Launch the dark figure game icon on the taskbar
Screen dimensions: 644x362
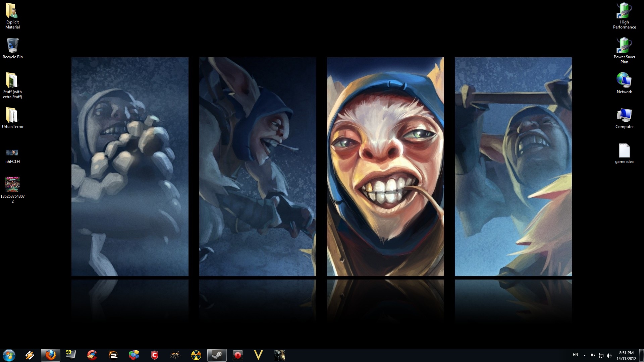(279, 355)
